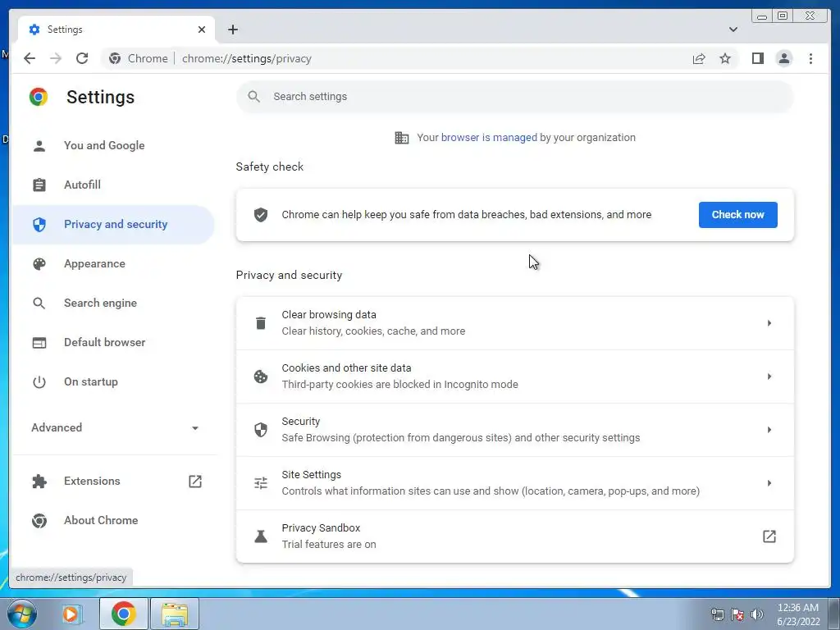The width and height of the screenshot is (840, 630).
Task: Click the Appearance palette icon
Action: click(x=39, y=263)
